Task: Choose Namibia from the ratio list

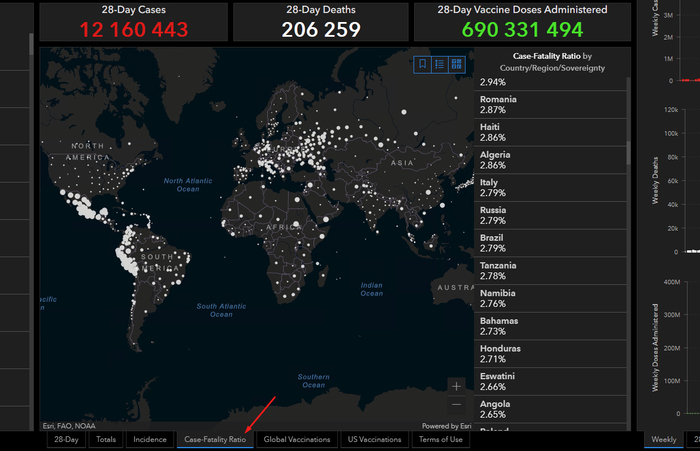Action: click(500, 298)
